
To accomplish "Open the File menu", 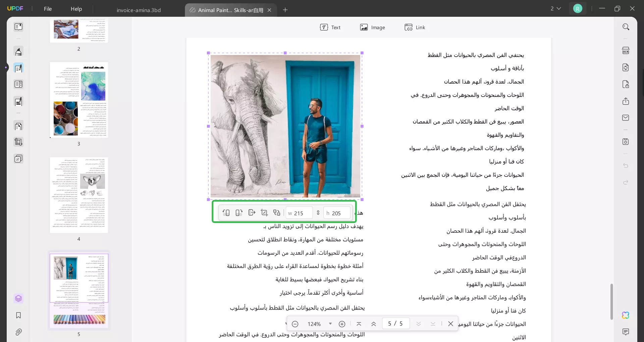I will pyautogui.click(x=48, y=9).
